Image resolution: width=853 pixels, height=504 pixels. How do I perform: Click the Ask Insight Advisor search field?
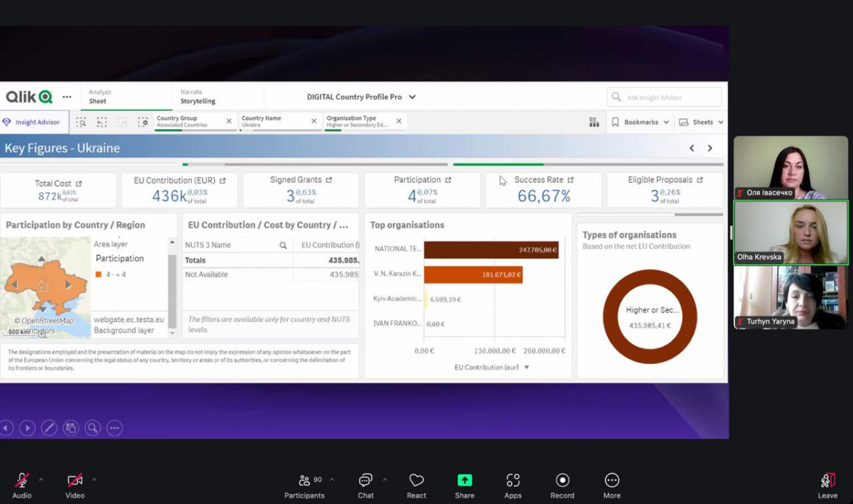tap(665, 97)
